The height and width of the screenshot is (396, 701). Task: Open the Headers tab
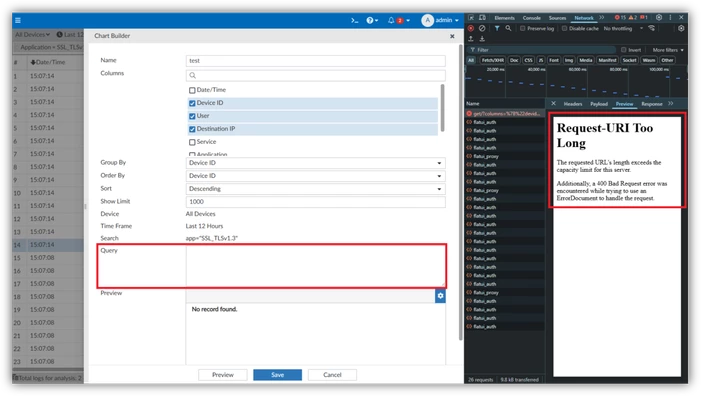tap(573, 104)
